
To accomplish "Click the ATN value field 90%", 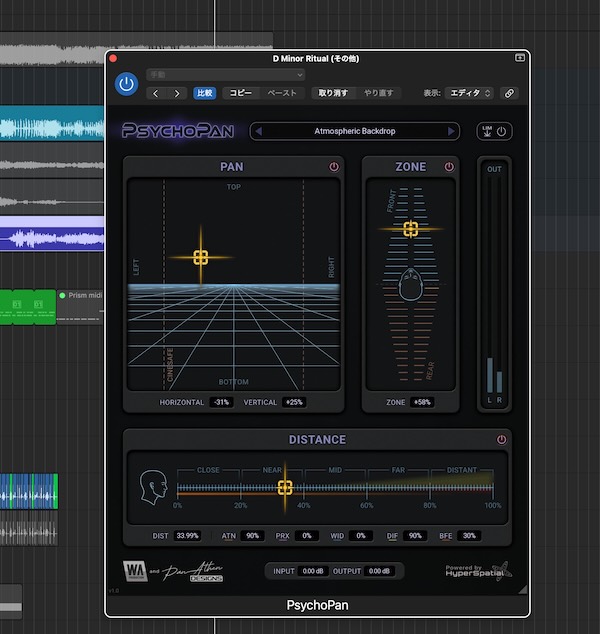I will [x=252, y=536].
